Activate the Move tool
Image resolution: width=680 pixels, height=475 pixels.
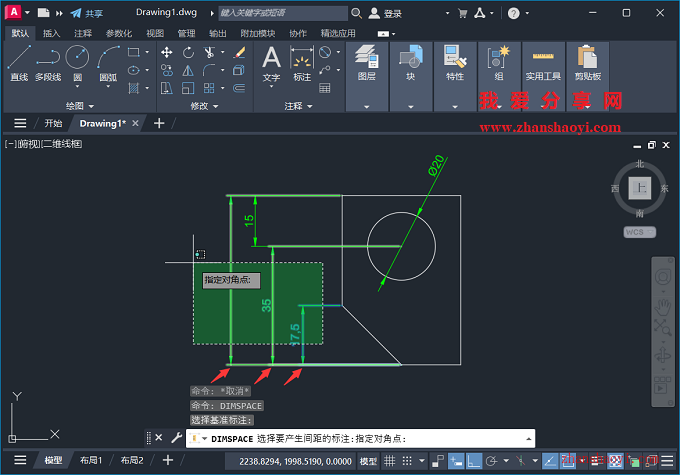[167, 52]
